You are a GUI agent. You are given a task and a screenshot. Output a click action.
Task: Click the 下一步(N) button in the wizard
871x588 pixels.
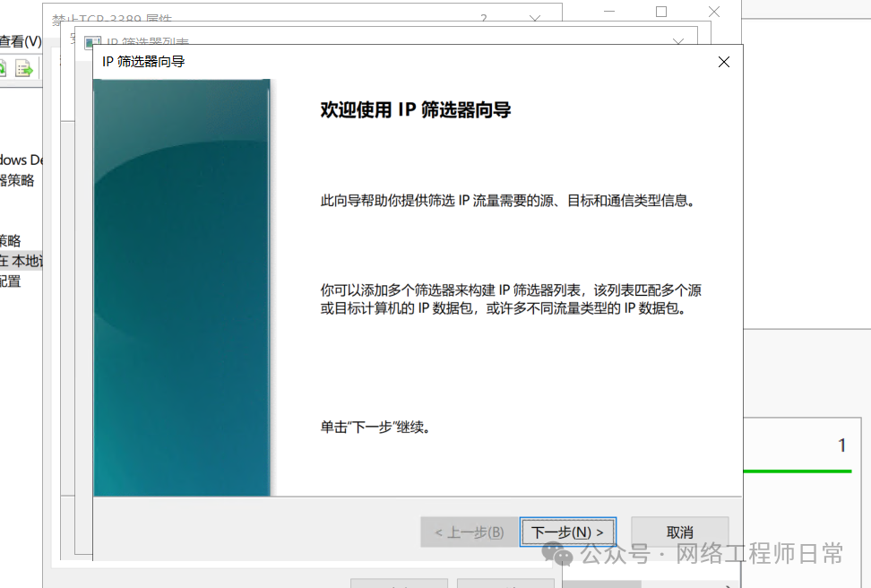(x=567, y=532)
